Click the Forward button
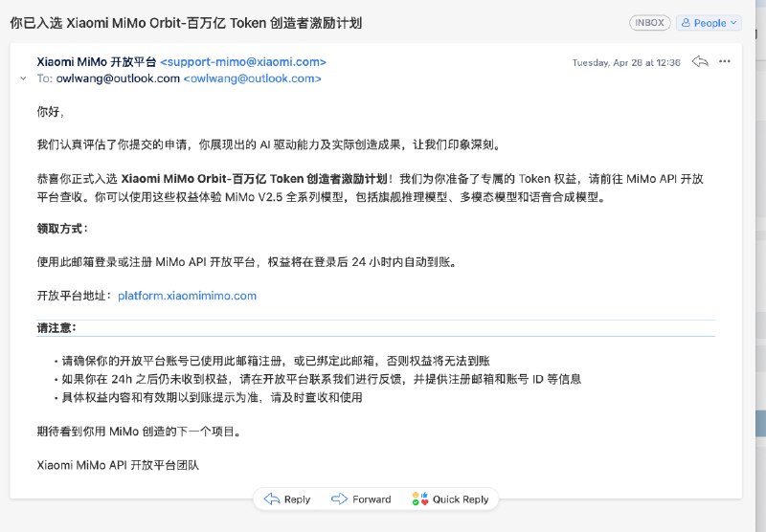The height and width of the screenshot is (532, 766). (361, 499)
